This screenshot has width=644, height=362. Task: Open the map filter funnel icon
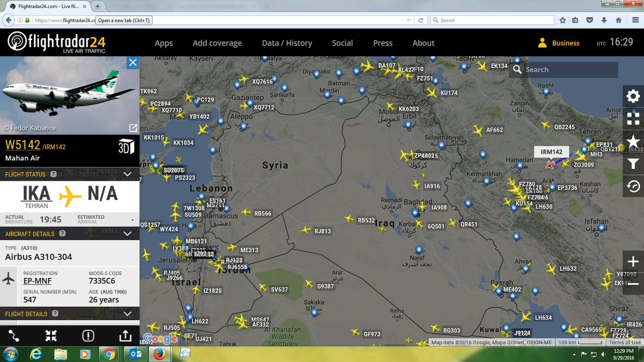(x=633, y=164)
